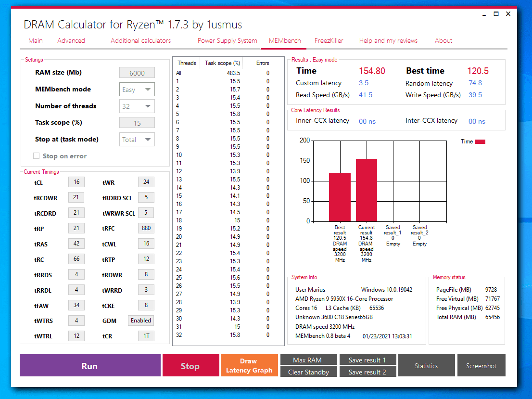Select the MEMbench tab
Screen dimensions: 532x399
point(285,41)
